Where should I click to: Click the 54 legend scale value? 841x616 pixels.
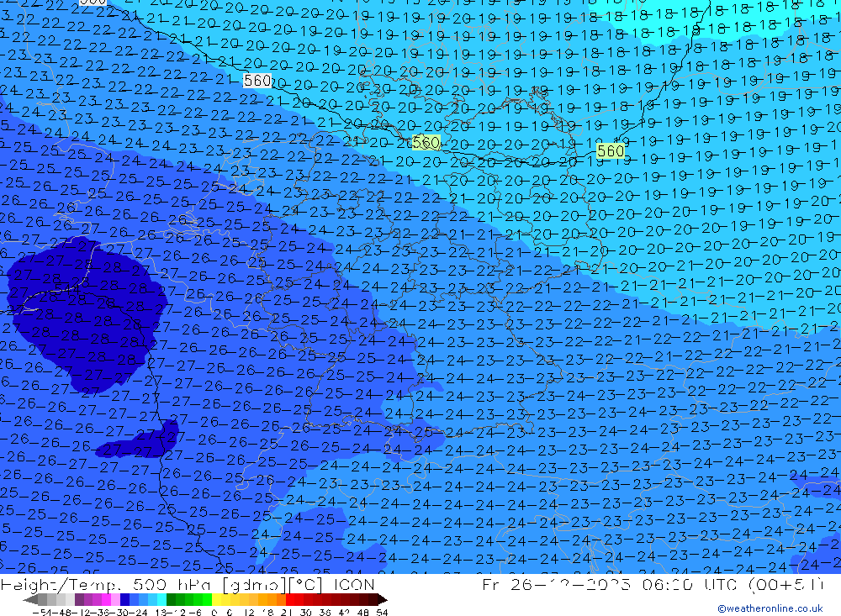(383, 613)
